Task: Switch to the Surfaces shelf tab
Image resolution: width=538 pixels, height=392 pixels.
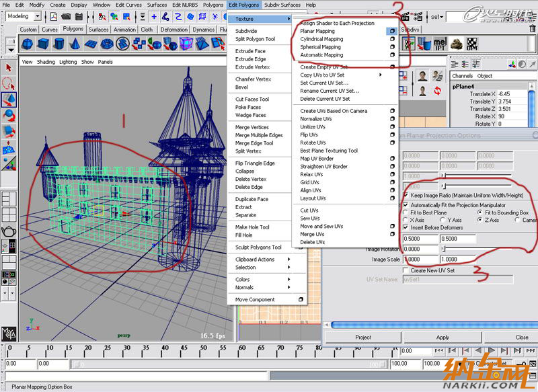Action: [x=98, y=30]
